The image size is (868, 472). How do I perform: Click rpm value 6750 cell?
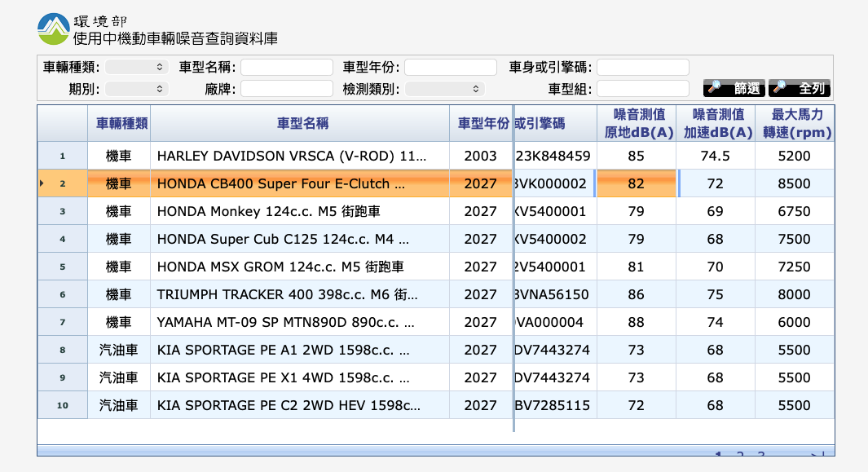[x=795, y=211]
